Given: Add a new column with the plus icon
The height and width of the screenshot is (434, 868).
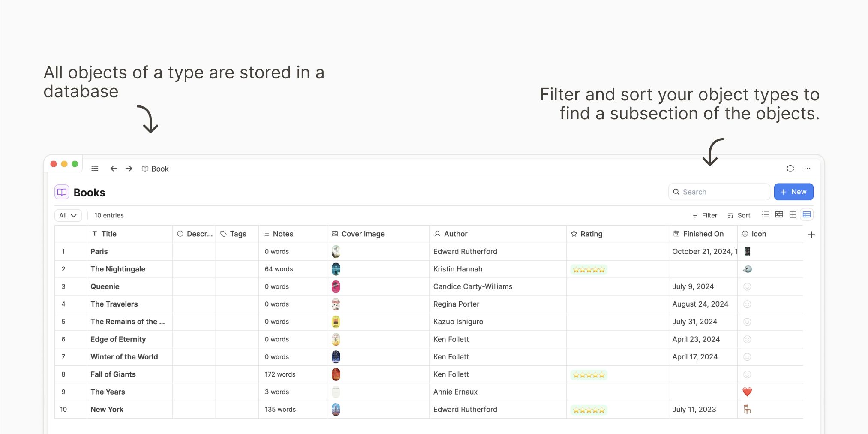Looking at the screenshot, I should (x=812, y=234).
